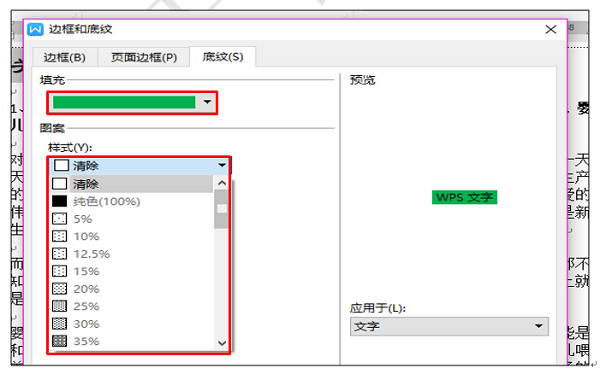The image size is (600, 374).
Task: Pick the 25% shading pattern
Action: pyautogui.click(x=59, y=306)
